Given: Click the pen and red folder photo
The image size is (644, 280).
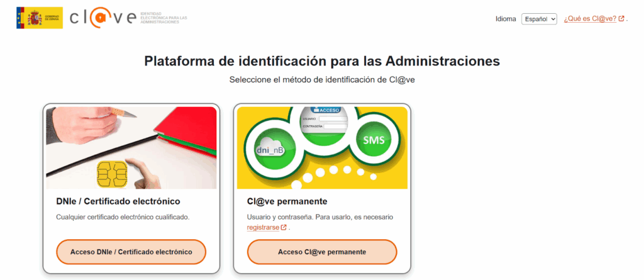Looking at the screenshot, I should [x=131, y=148].
